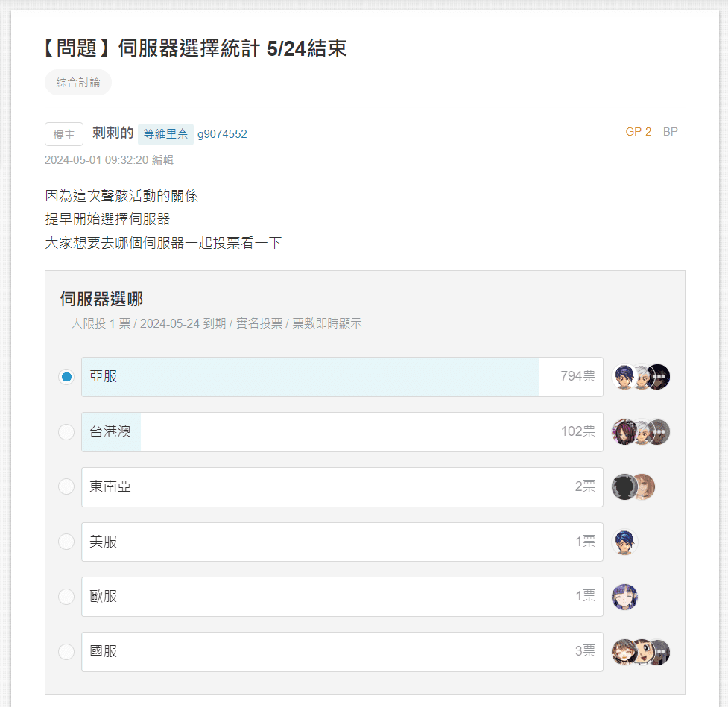Choose the 美服 radio option
This screenshot has height=707, width=728.
pos(66,542)
